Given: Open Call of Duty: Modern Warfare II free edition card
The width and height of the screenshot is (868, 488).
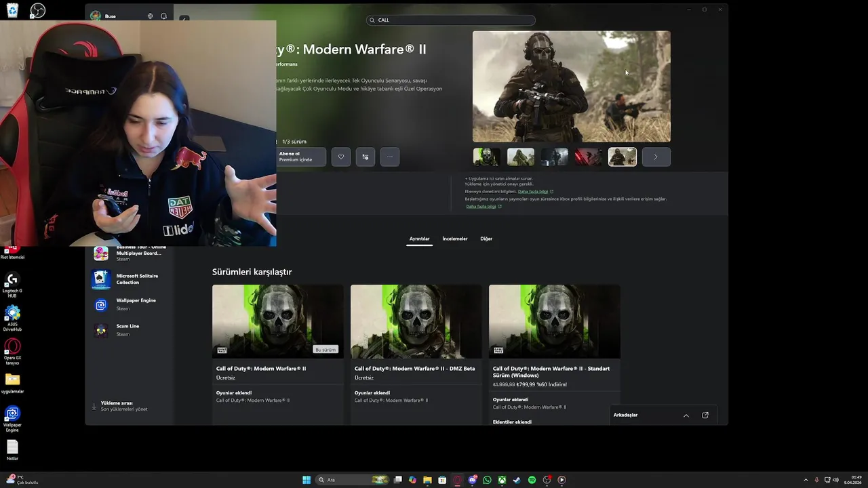Looking at the screenshot, I should (x=278, y=354).
